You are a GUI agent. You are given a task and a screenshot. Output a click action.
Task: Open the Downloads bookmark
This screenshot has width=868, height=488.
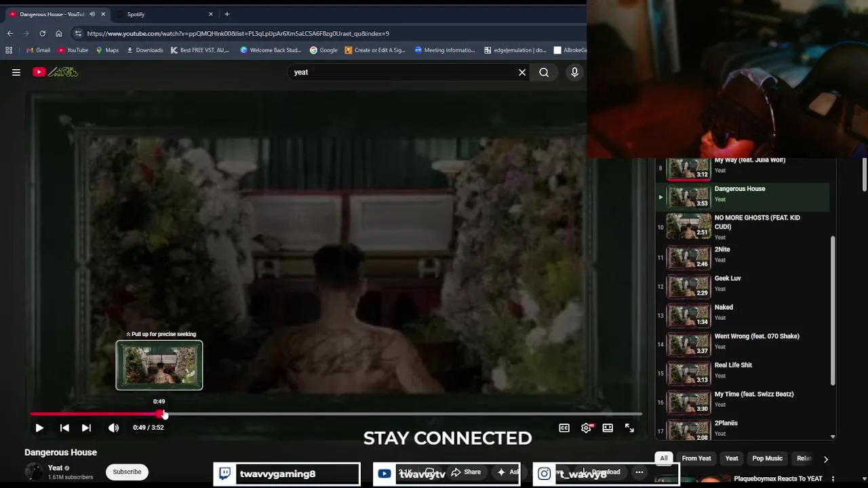[144, 50]
